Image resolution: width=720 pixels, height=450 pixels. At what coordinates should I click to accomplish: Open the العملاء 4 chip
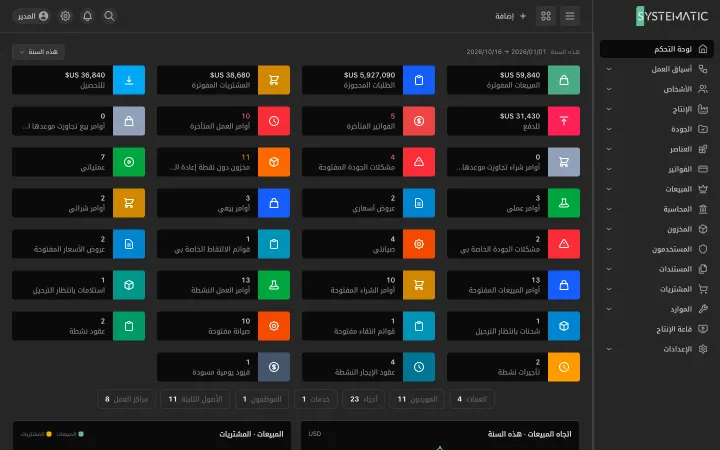pyautogui.click(x=472, y=399)
